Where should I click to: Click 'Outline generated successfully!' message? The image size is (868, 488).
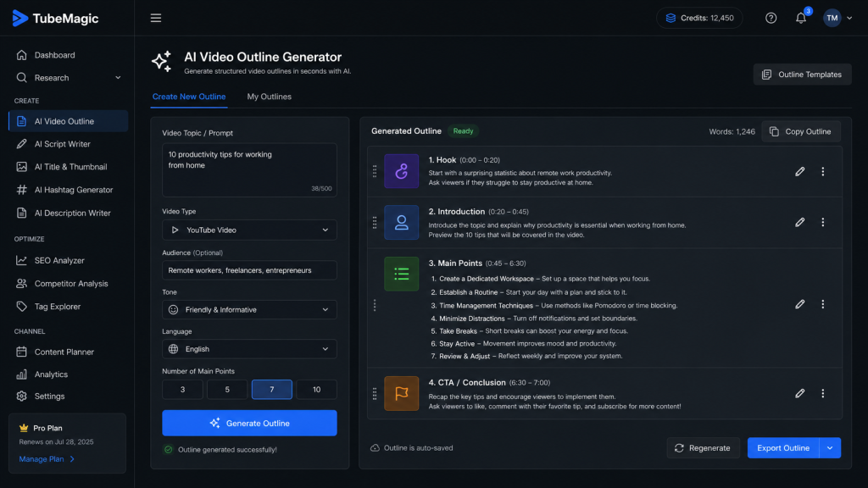point(220,450)
